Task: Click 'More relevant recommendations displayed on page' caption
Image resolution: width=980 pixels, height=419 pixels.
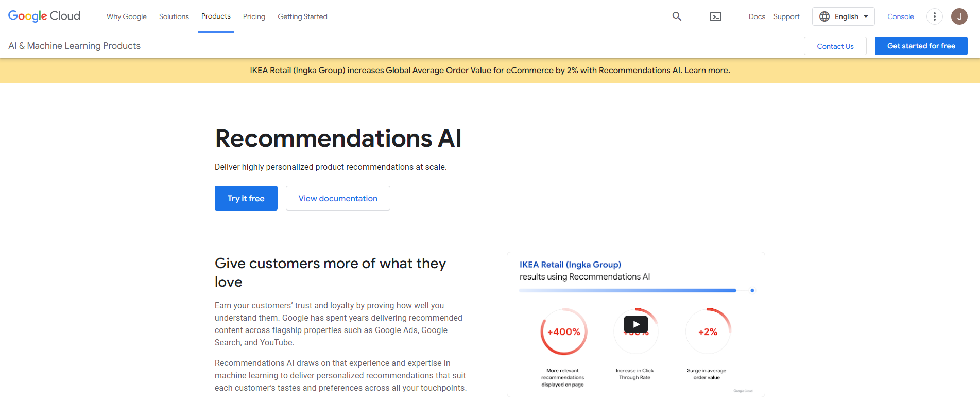Action: point(562,377)
